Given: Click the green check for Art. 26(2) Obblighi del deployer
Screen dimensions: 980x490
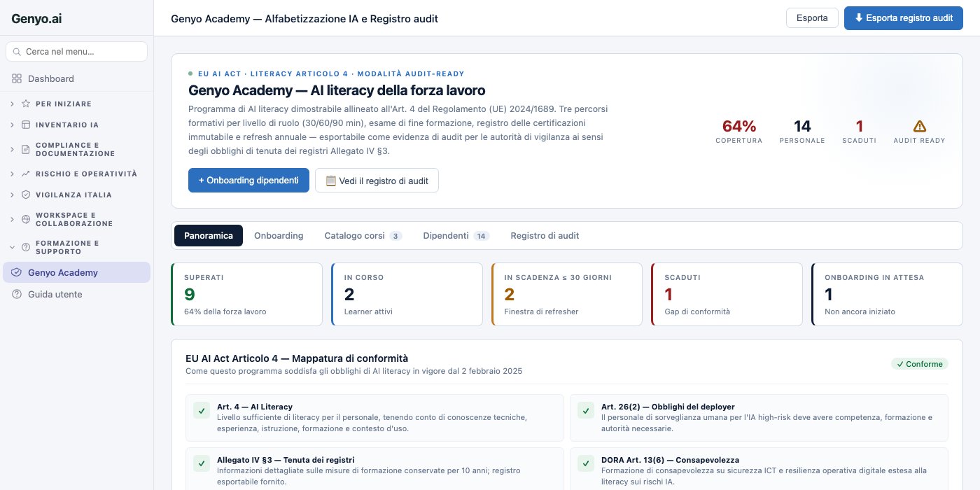Looking at the screenshot, I should pyautogui.click(x=586, y=411).
